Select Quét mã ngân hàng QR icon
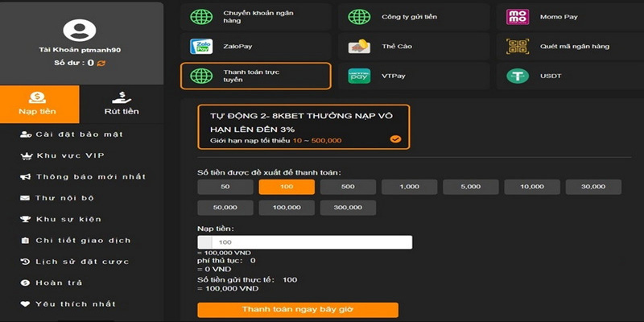 click(518, 46)
